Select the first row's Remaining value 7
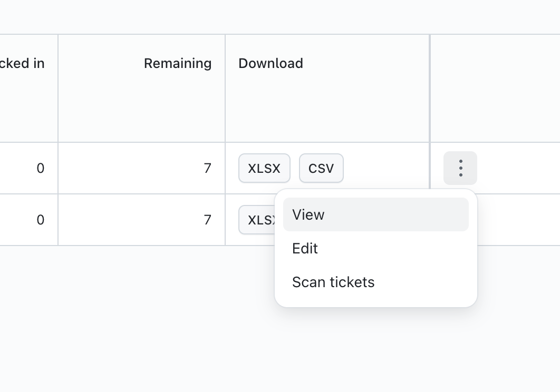Viewport: 560px width, 392px height. [x=208, y=168]
